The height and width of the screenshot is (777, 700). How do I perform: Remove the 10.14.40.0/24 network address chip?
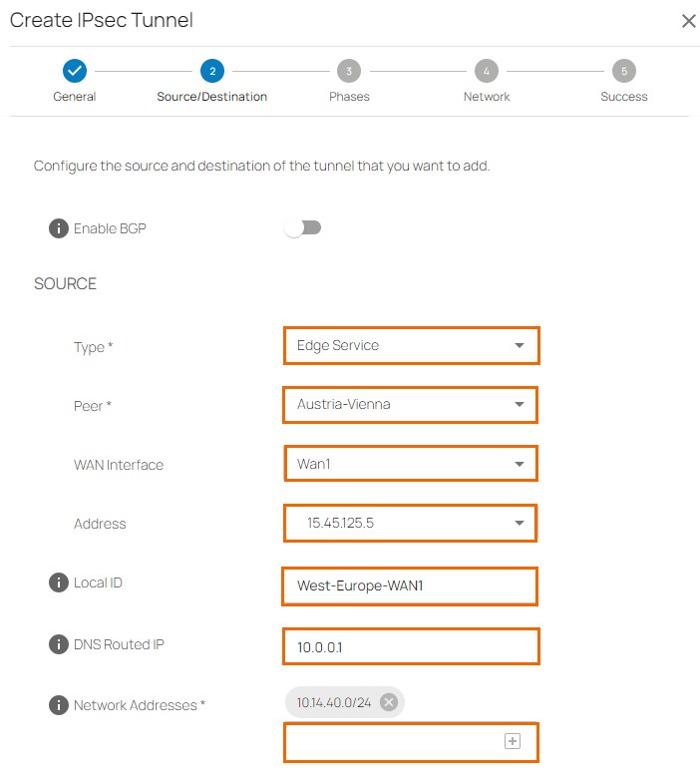(389, 702)
